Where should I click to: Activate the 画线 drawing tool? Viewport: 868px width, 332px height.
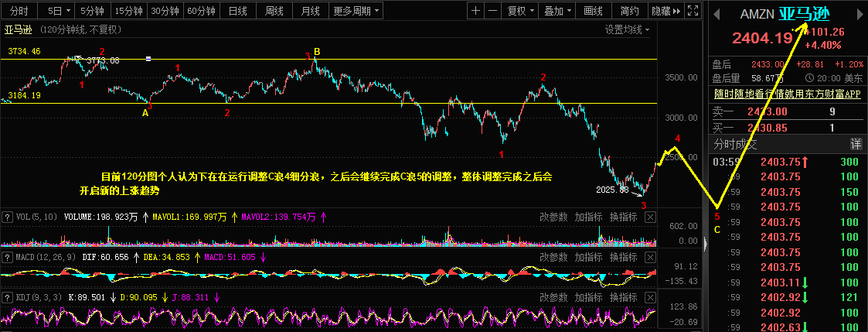click(x=594, y=10)
